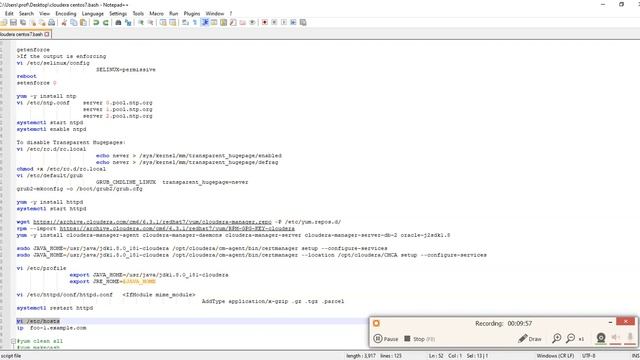Click the UTF-8 encoding status entry

point(589,356)
